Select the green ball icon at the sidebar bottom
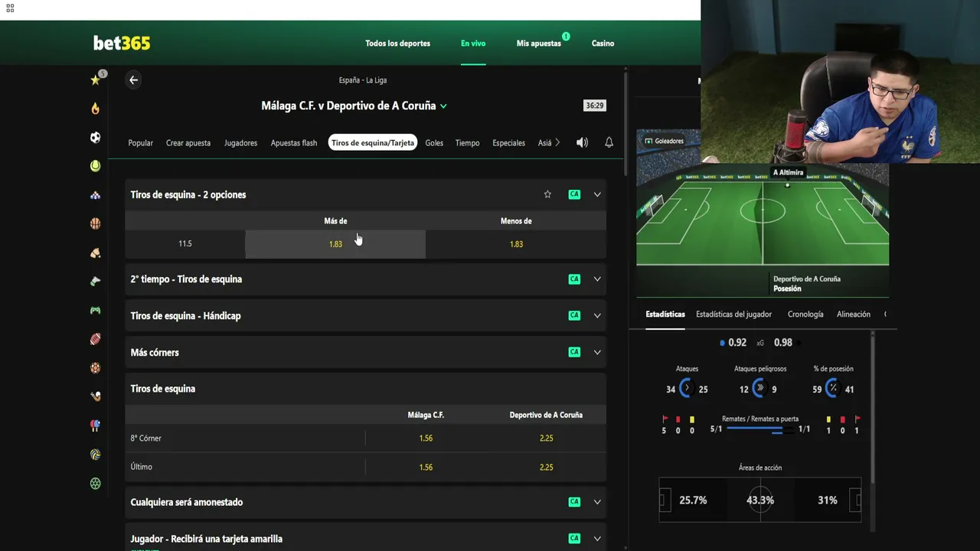The width and height of the screenshot is (980, 551). point(95,484)
